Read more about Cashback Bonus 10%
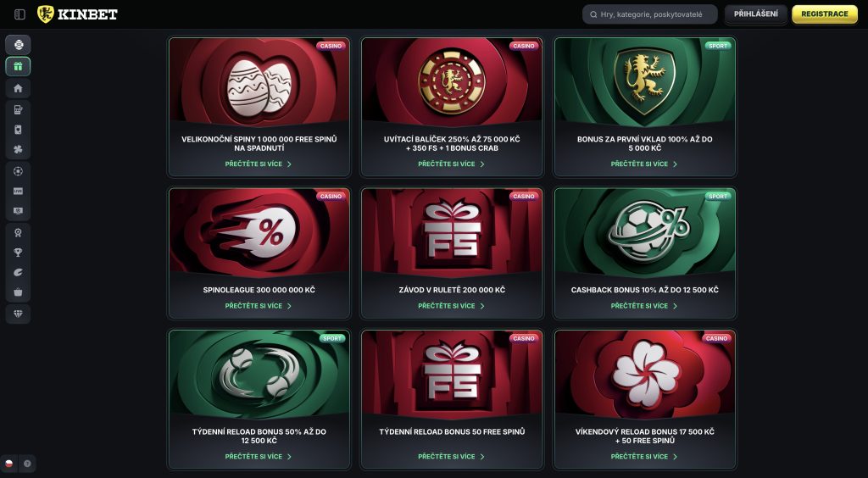The height and width of the screenshot is (478, 868). pyautogui.click(x=644, y=306)
